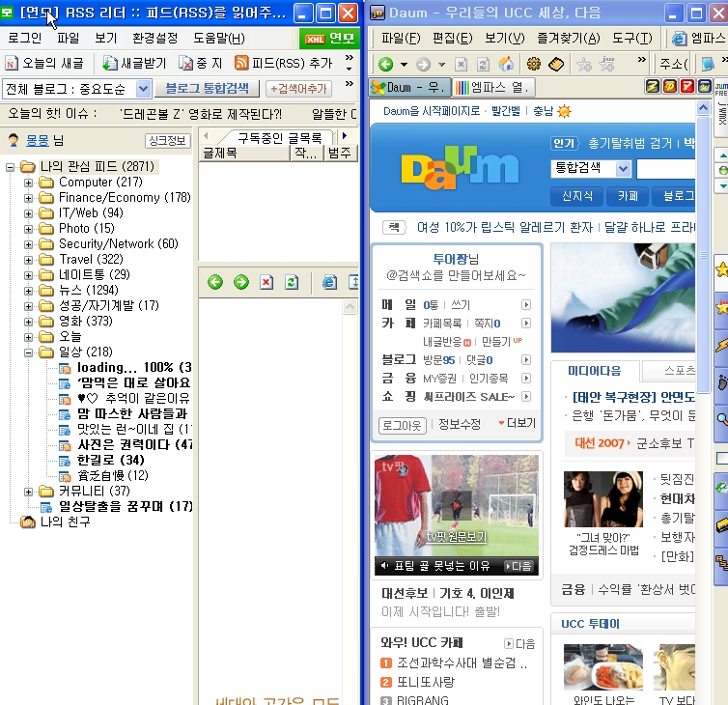Open the 전체 블로그 : 중요도순 dropdown
Viewport: 728px width, 705px height.
143,88
